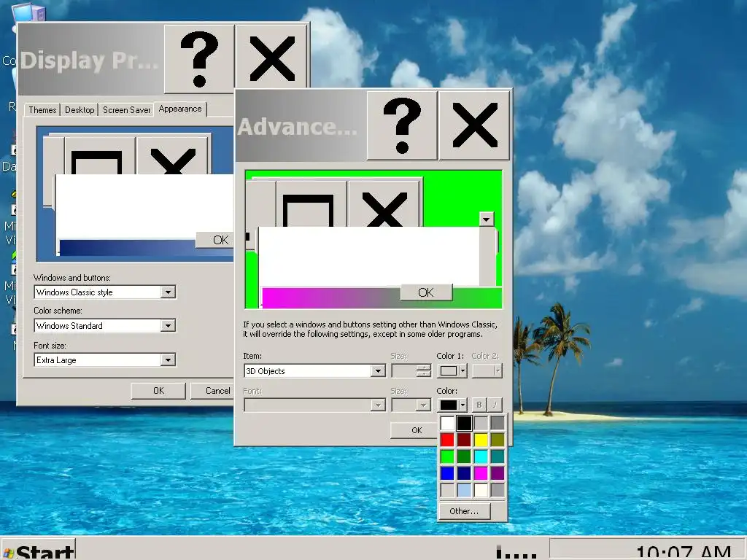Open the disabled Font name dropdown
The width and height of the screenshot is (747, 560).
[378, 405]
